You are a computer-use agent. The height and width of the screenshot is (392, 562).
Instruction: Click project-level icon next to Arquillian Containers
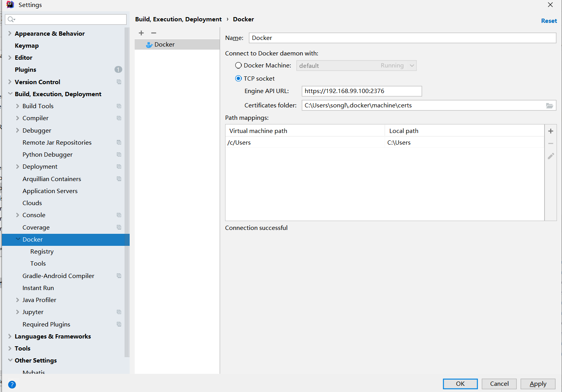point(119,179)
